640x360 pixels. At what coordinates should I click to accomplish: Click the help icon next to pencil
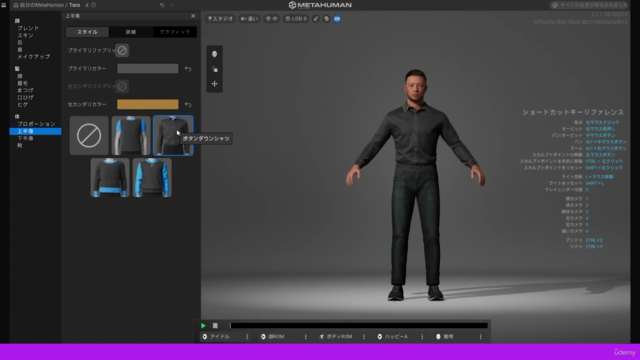click(94, 5)
